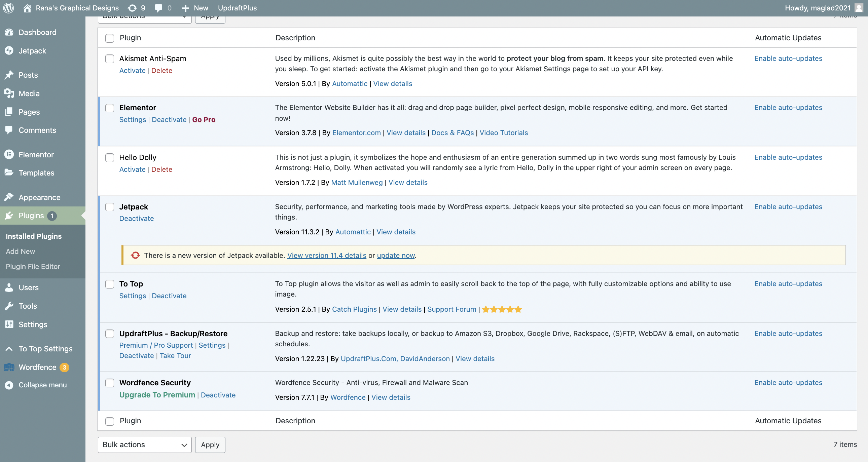Click the Posts pushpin icon

(x=9, y=75)
